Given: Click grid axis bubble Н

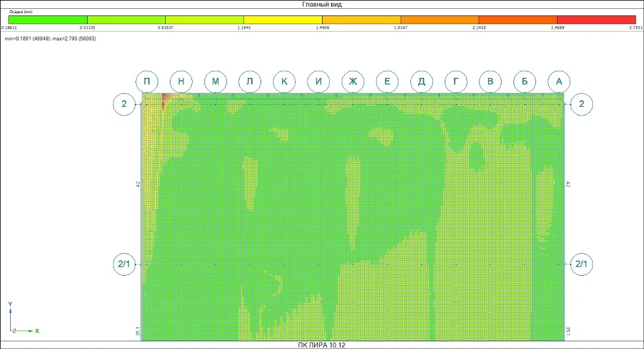Looking at the screenshot, I should coord(181,81).
